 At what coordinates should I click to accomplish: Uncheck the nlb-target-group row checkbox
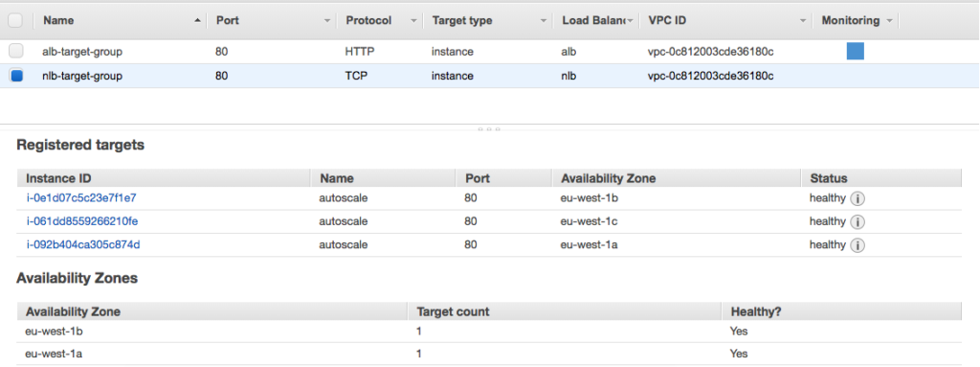coord(16,76)
